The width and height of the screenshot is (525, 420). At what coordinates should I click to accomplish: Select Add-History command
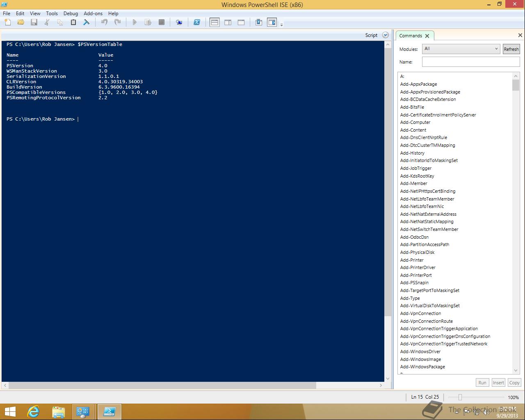(x=412, y=153)
